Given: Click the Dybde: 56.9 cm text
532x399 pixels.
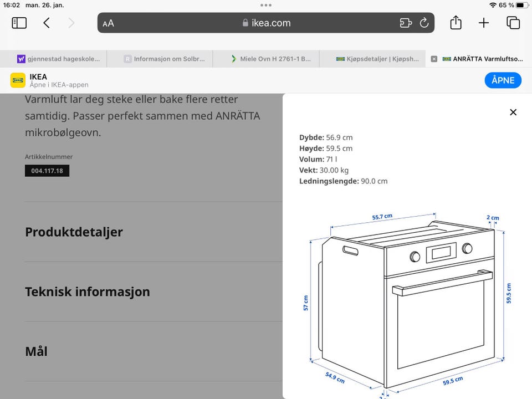Looking at the screenshot, I should (326, 137).
